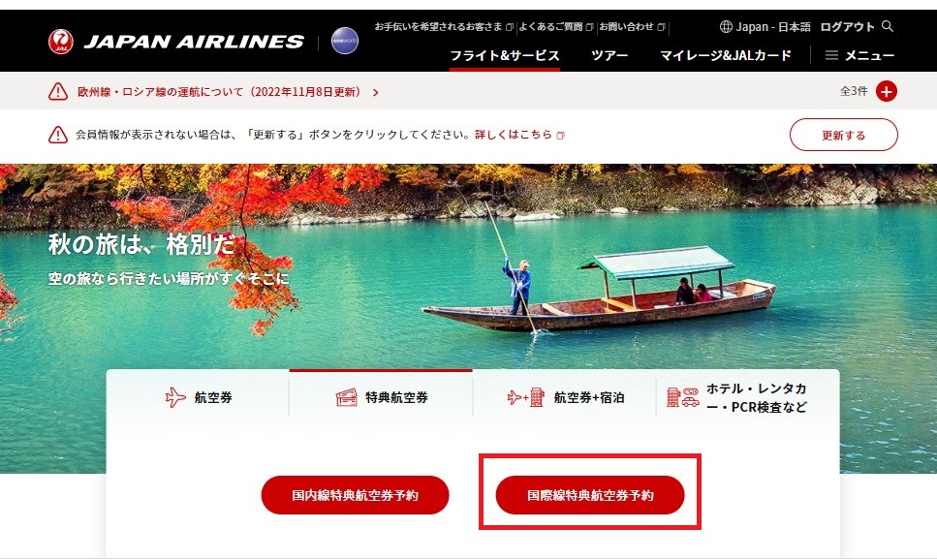
Task: Click the ログアウト link
Action: pyautogui.click(x=847, y=27)
